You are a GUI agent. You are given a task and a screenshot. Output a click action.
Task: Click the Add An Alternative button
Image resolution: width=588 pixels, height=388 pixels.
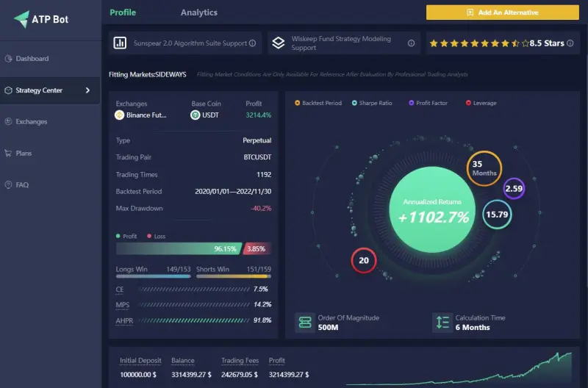(x=503, y=12)
